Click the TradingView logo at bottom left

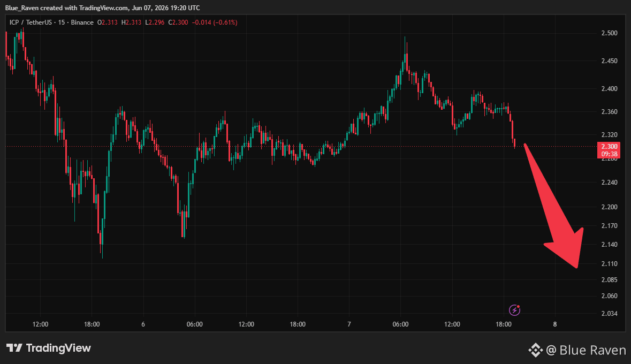49,348
